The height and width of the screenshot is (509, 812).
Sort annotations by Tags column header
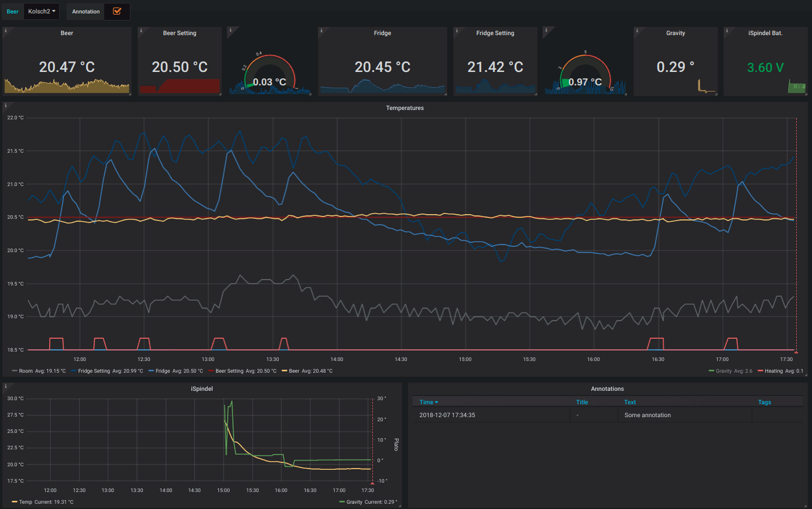click(765, 403)
